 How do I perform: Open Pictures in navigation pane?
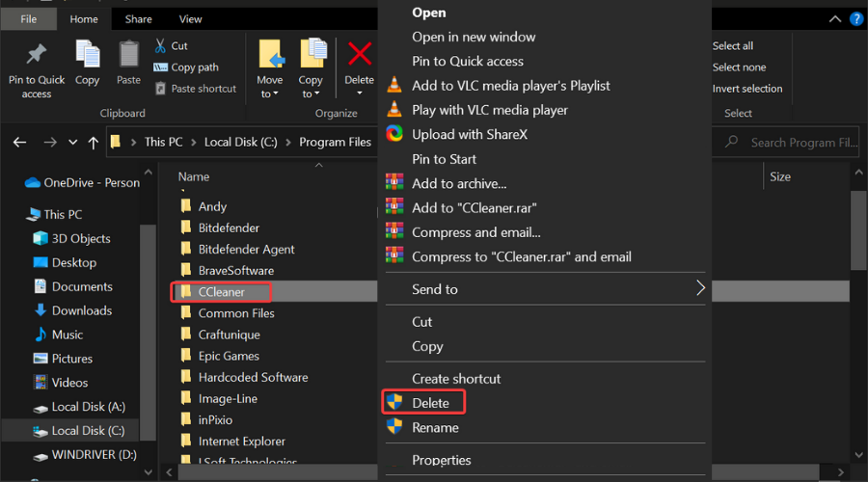(x=63, y=359)
